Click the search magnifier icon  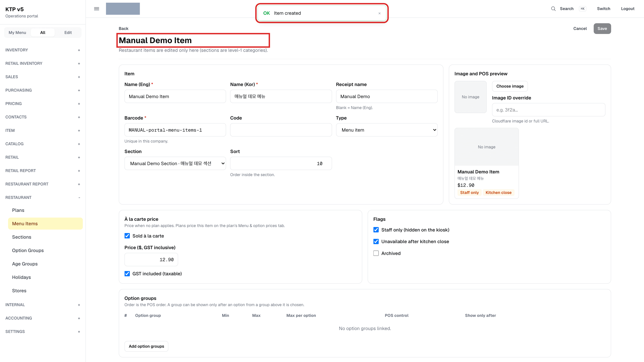[553, 9]
